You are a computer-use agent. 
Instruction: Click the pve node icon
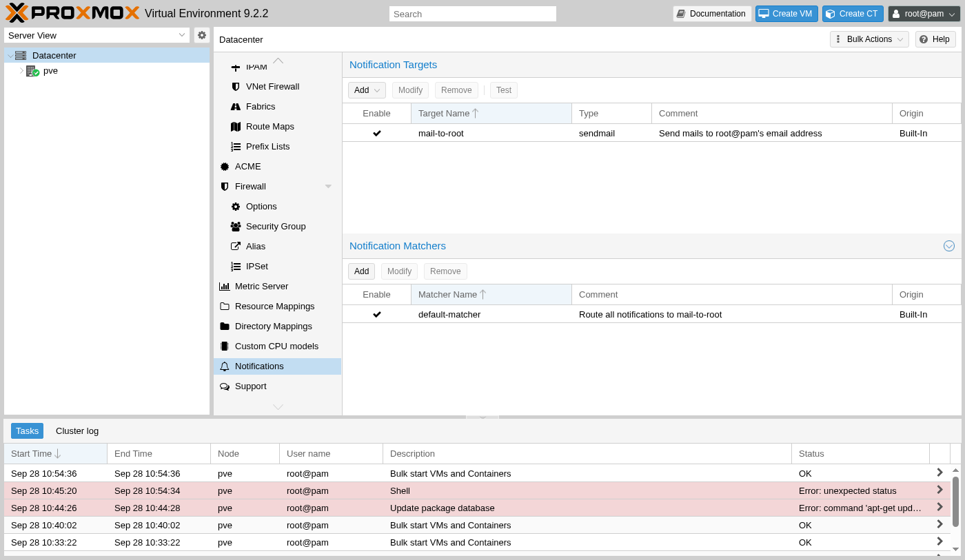32,71
